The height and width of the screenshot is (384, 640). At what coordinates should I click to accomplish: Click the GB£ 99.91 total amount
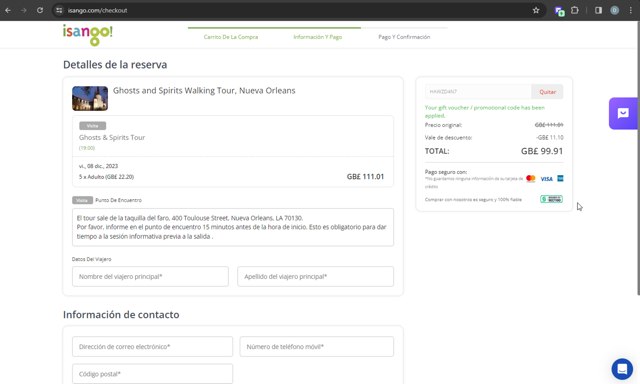pos(542,151)
